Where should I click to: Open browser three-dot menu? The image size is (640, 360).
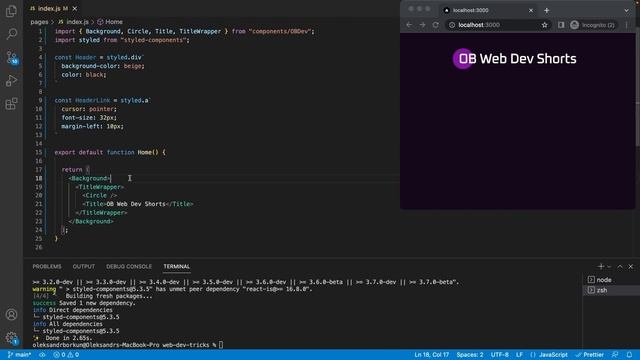click(x=627, y=25)
